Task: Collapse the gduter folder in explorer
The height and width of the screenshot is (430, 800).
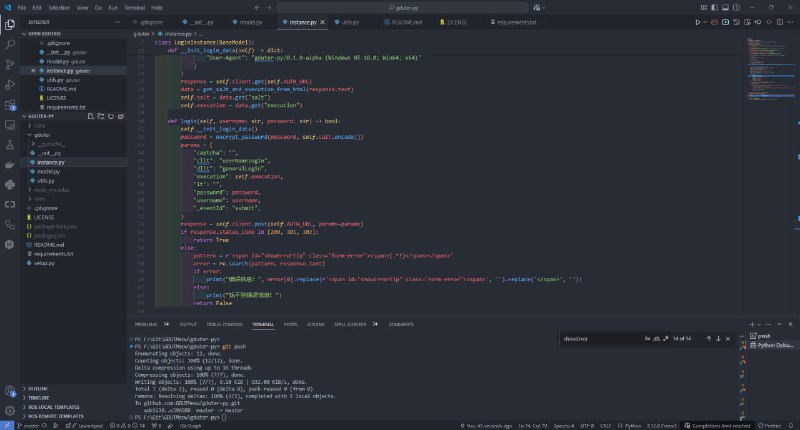Action: coord(42,133)
